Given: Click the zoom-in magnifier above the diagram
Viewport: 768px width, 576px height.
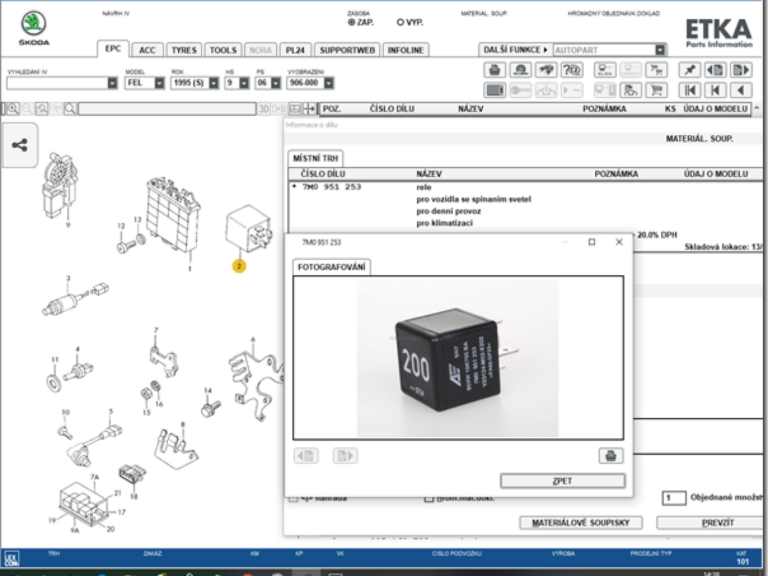Looking at the screenshot, I should click(13, 108).
